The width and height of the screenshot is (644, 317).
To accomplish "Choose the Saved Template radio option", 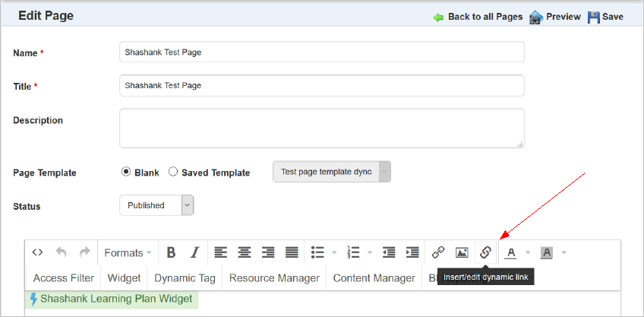I will coord(173,172).
